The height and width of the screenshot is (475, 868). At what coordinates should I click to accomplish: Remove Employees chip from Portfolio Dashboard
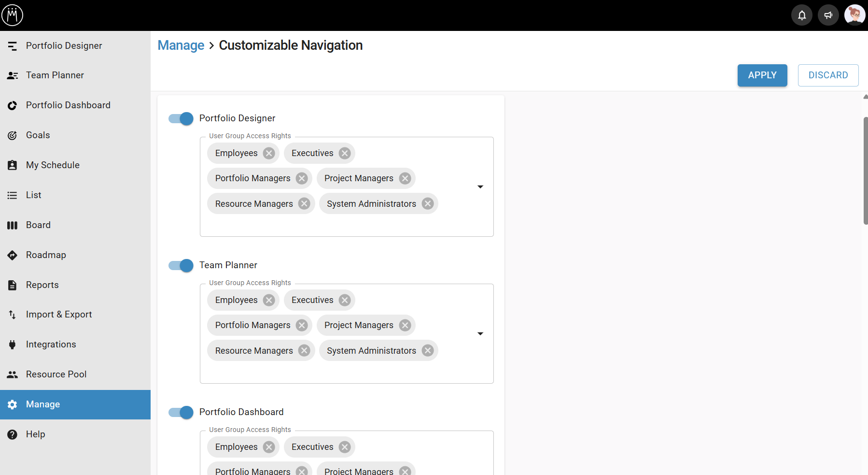pyautogui.click(x=269, y=447)
